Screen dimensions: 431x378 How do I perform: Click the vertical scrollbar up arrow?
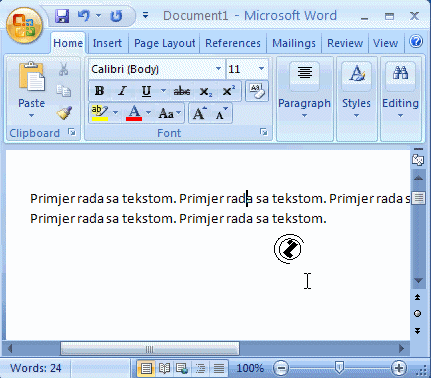418,178
